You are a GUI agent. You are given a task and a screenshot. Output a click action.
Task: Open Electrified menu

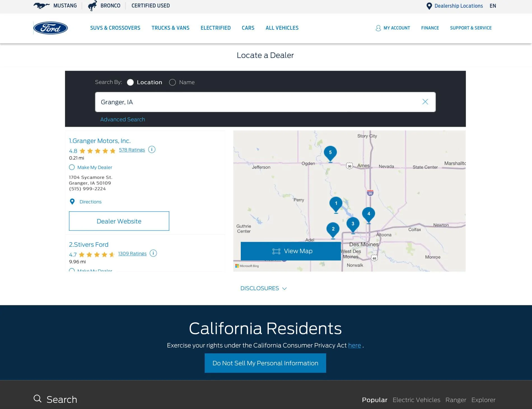point(216,28)
